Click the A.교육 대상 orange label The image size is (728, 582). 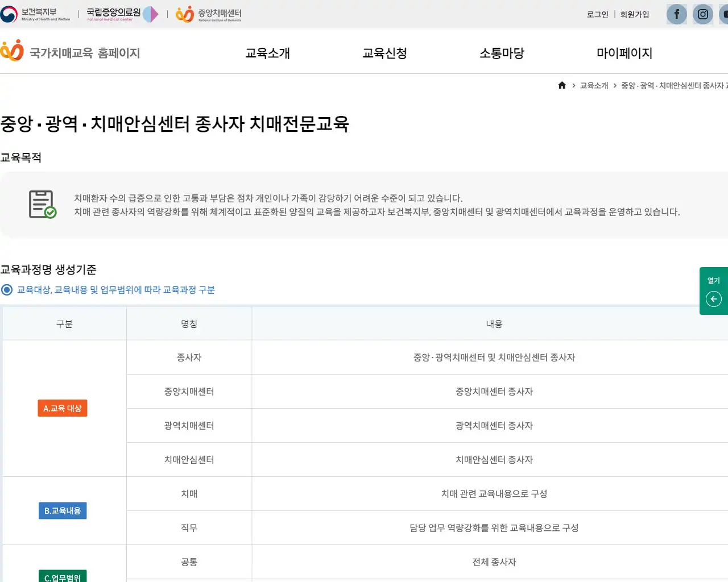click(63, 408)
